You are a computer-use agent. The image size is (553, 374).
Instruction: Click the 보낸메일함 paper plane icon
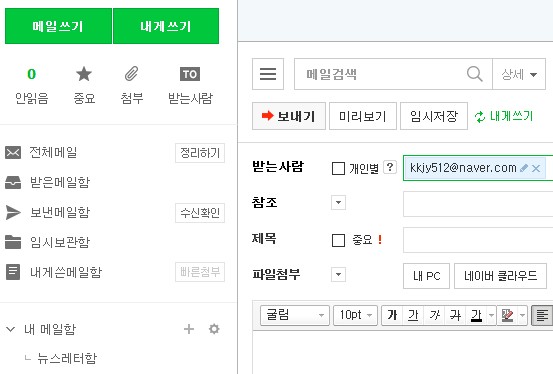pyautogui.click(x=13, y=212)
